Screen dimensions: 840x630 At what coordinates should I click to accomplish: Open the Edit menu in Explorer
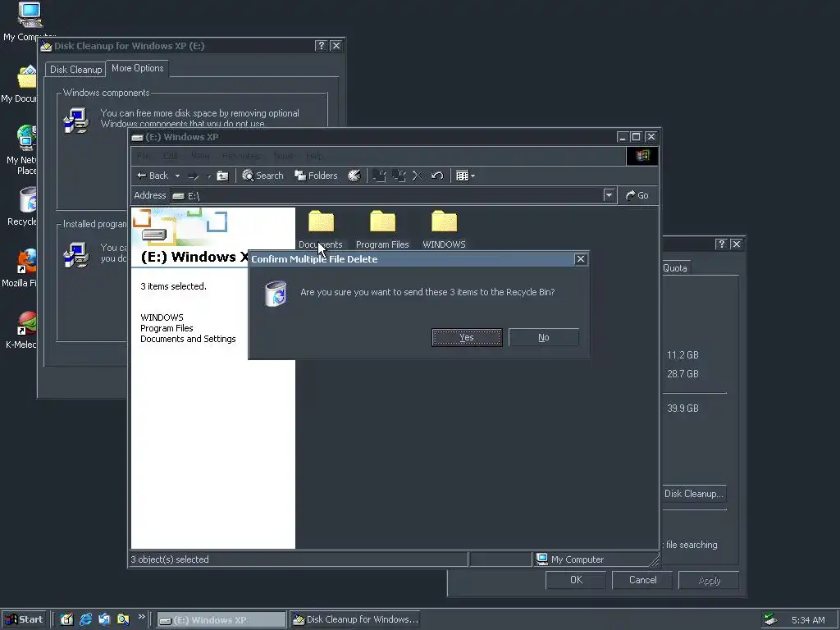click(170, 156)
